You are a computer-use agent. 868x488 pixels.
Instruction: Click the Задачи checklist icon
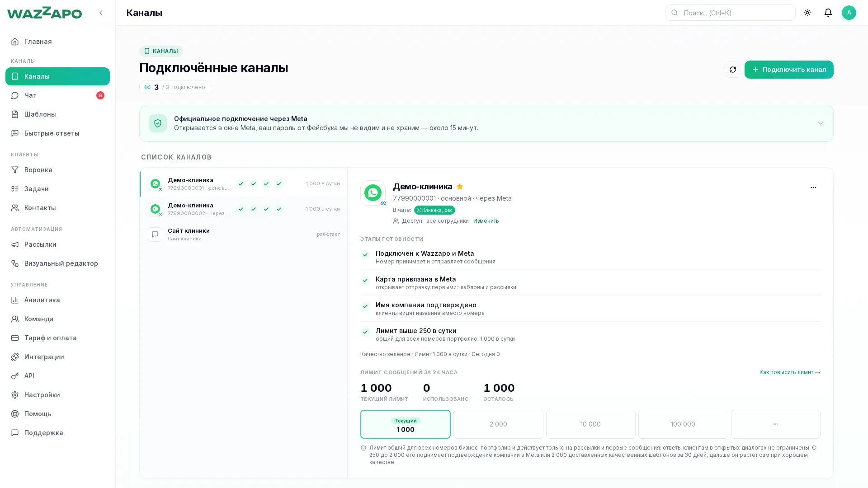point(15,189)
